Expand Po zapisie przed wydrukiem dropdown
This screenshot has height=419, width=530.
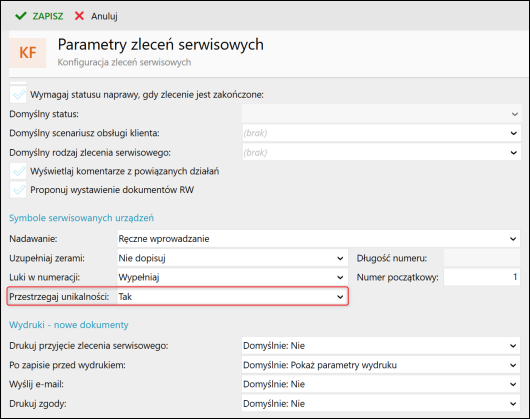(x=381, y=365)
